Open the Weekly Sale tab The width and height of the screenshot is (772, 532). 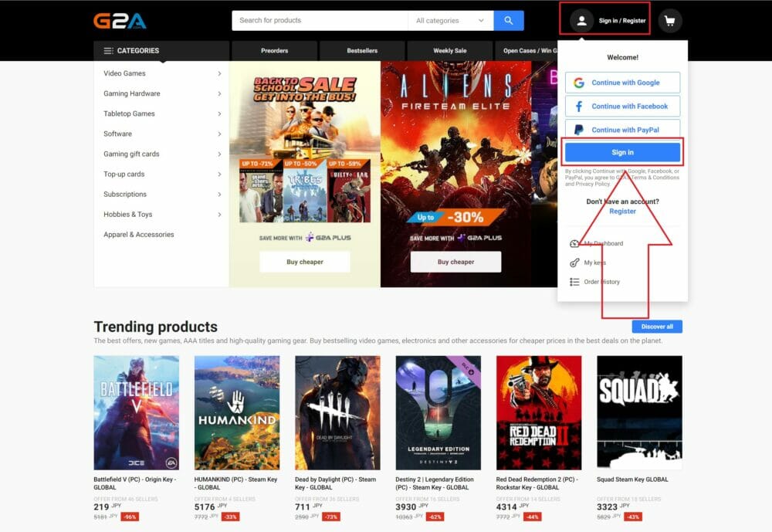click(x=450, y=51)
